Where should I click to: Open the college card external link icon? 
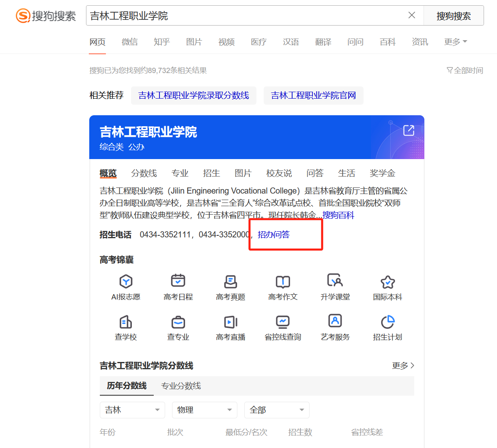[x=409, y=130]
